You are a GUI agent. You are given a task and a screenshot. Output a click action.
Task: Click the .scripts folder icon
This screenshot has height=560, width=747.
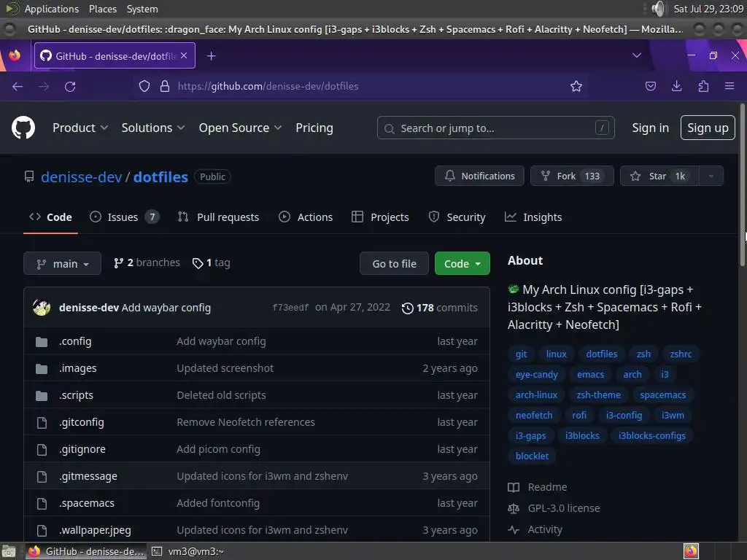pyautogui.click(x=42, y=395)
